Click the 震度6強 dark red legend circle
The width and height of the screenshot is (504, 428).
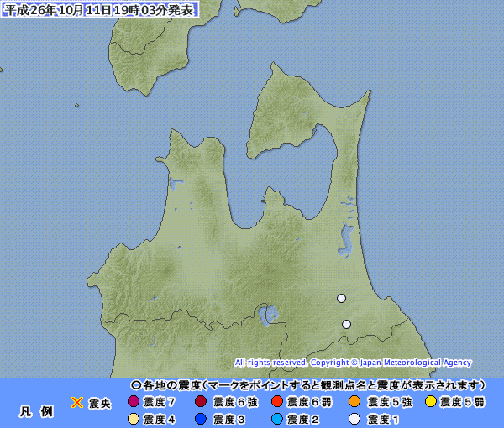coord(201,401)
